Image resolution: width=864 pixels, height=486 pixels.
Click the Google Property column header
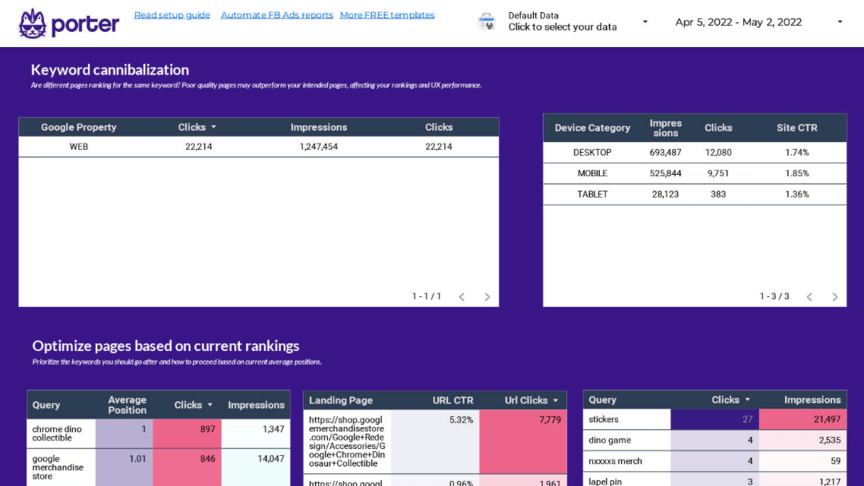click(x=79, y=127)
